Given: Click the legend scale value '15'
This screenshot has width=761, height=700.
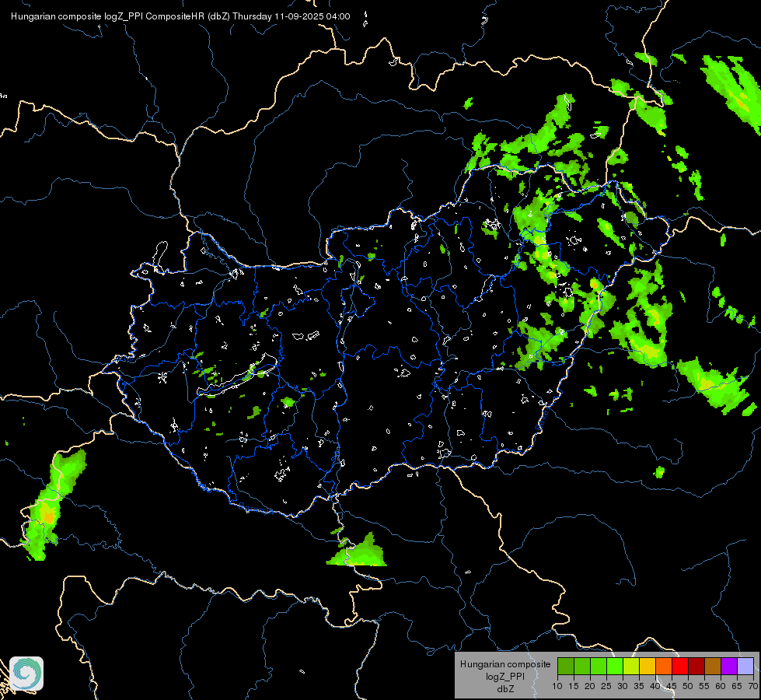Looking at the screenshot, I should 574,686.
